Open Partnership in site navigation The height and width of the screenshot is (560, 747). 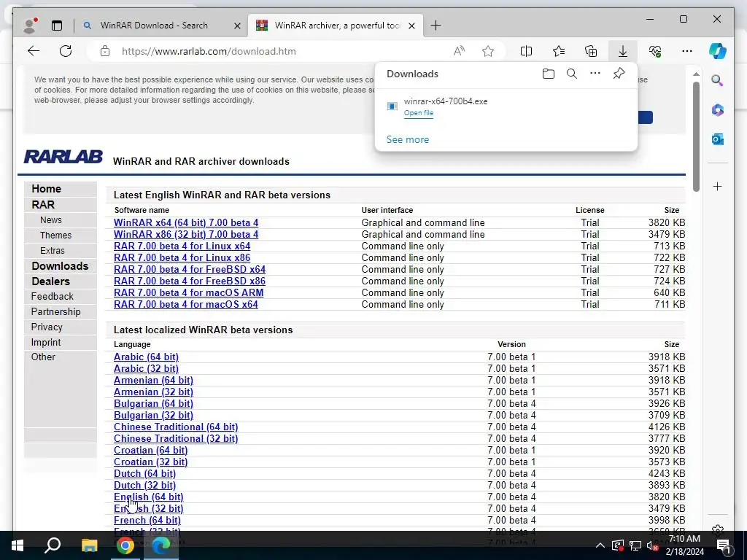click(x=55, y=311)
